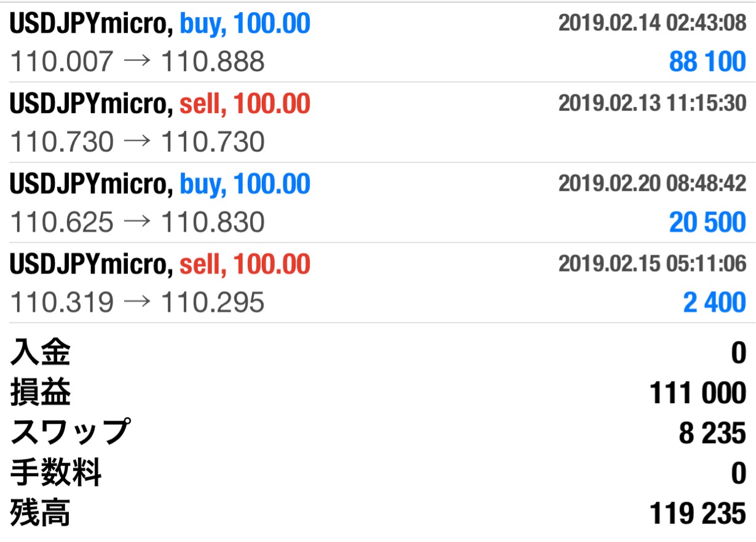The image size is (756, 542).
Task: Select the 111 000 profit total
Action: [698, 393]
